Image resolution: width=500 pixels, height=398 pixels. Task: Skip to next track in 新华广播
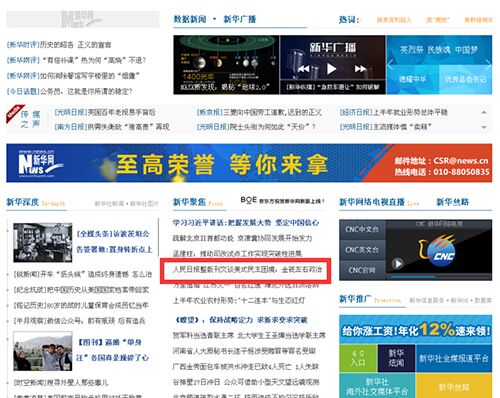(360, 69)
